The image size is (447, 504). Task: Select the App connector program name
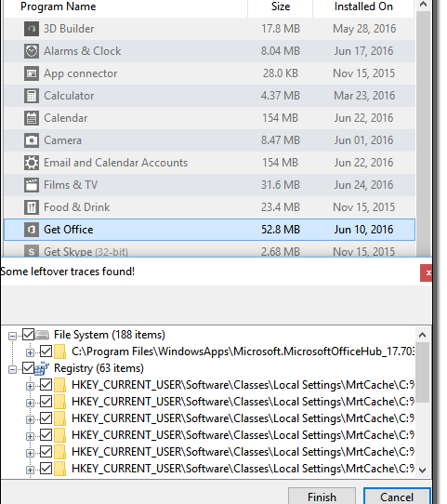tap(80, 73)
